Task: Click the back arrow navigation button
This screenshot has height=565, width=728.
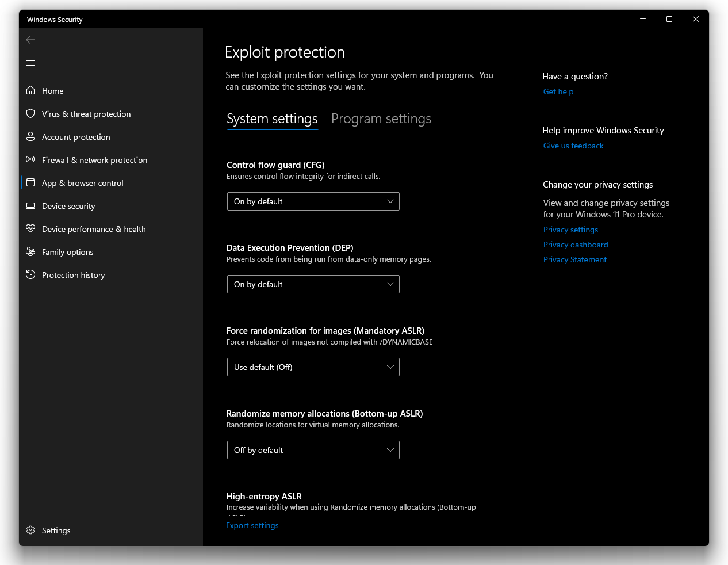Action: (30, 39)
